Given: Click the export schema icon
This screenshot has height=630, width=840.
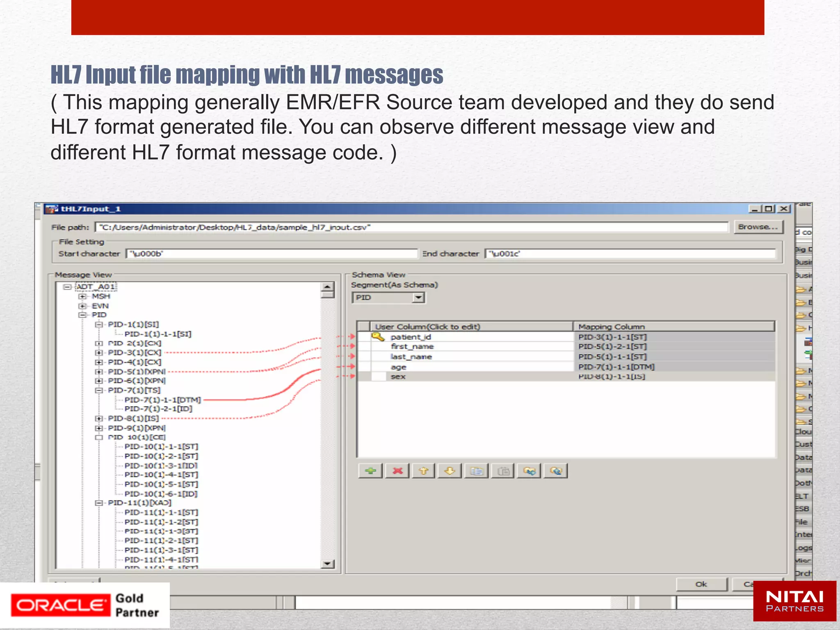Looking at the screenshot, I should (556, 471).
